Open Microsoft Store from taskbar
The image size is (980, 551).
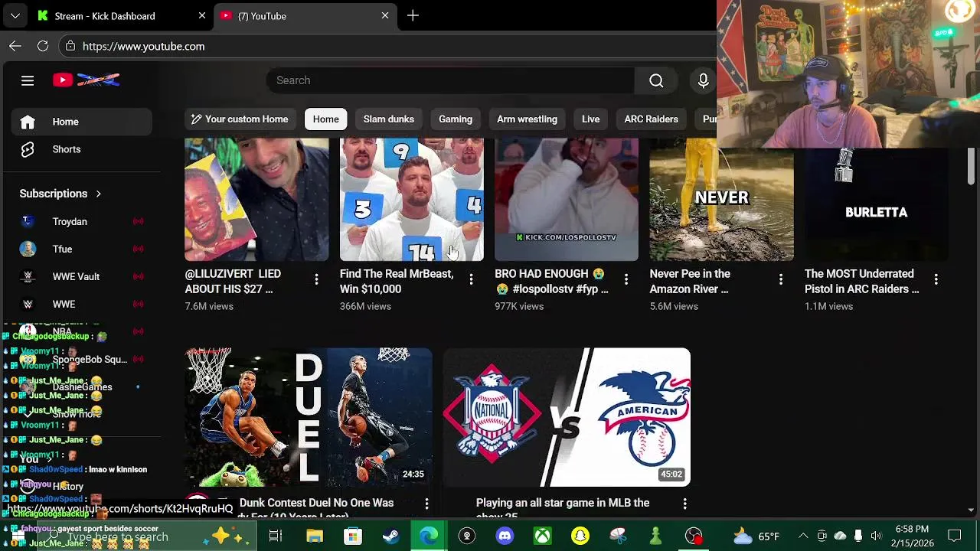(x=352, y=536)
